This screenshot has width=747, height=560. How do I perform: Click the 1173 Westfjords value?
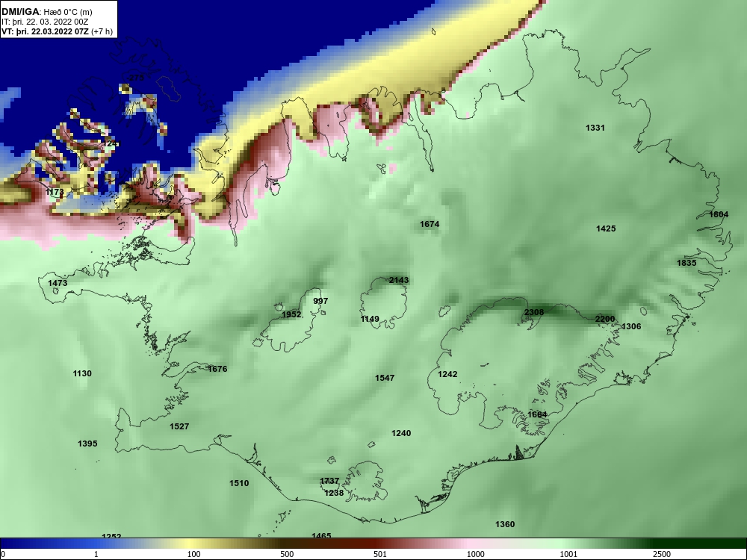(55, 192)
